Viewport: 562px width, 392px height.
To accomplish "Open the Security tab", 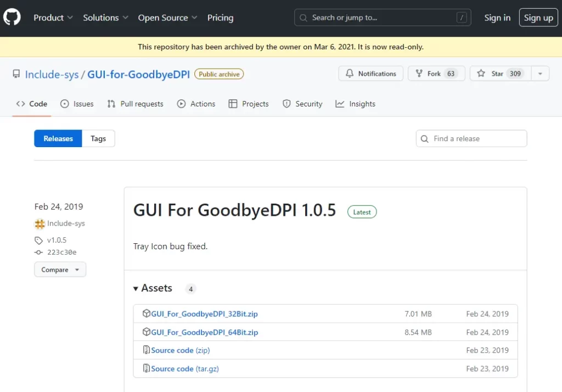I will [302, 104].
